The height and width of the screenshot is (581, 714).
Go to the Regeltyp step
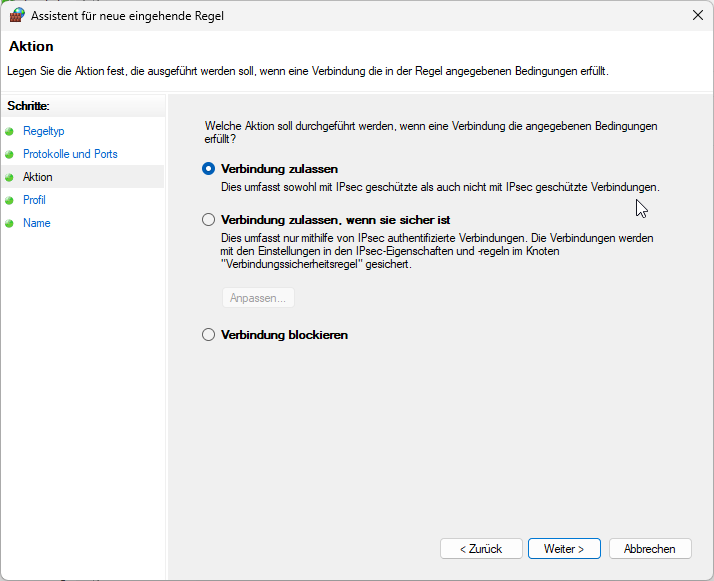[43, 131]
